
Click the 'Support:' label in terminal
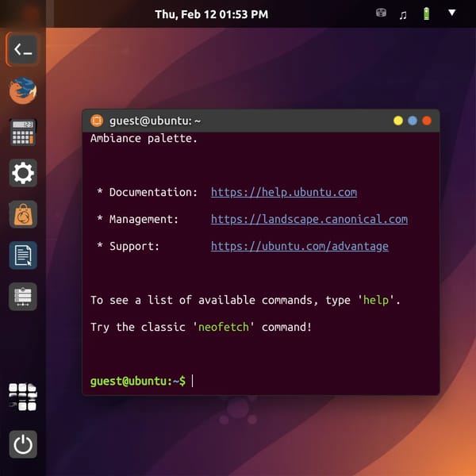pos(135,246)
